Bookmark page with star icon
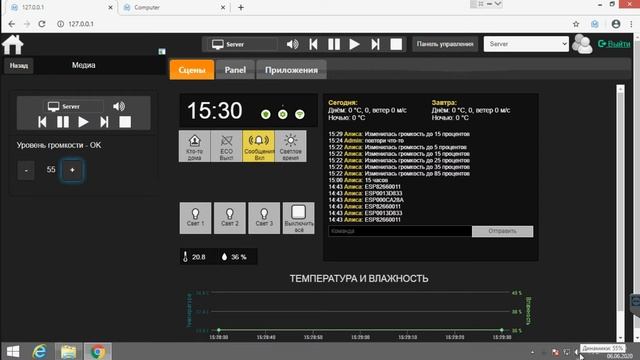Screen dimensions: 640x360 (x=576, y=24)
